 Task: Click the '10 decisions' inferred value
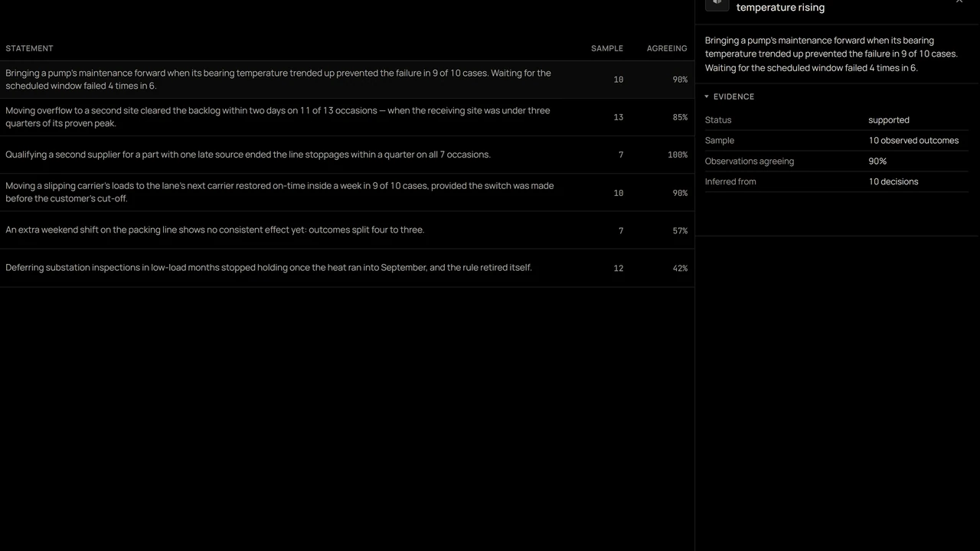893,182
